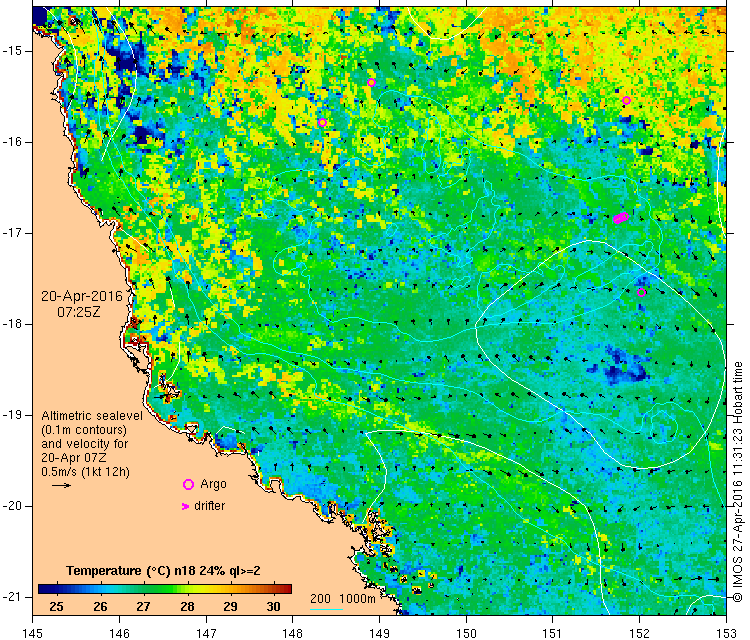The height and width of the screenshot is (640, 750).
Task: Click the magenta drifter symbol in the legend
Action: pos(186,506)
